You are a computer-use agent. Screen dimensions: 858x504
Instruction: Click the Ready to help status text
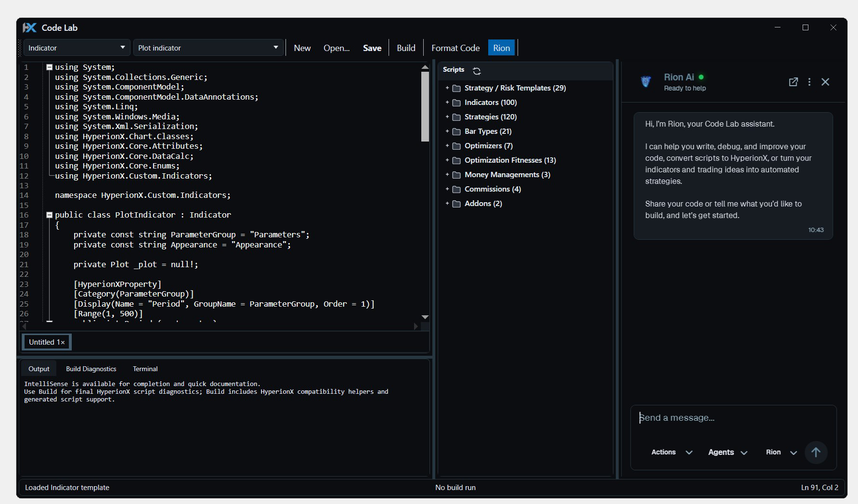(685, 89)
